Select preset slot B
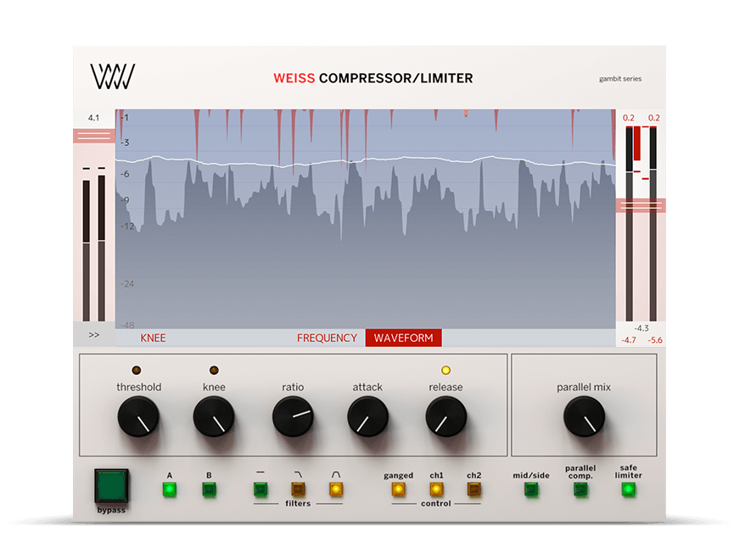734x560 pixels. pos(210,490)
